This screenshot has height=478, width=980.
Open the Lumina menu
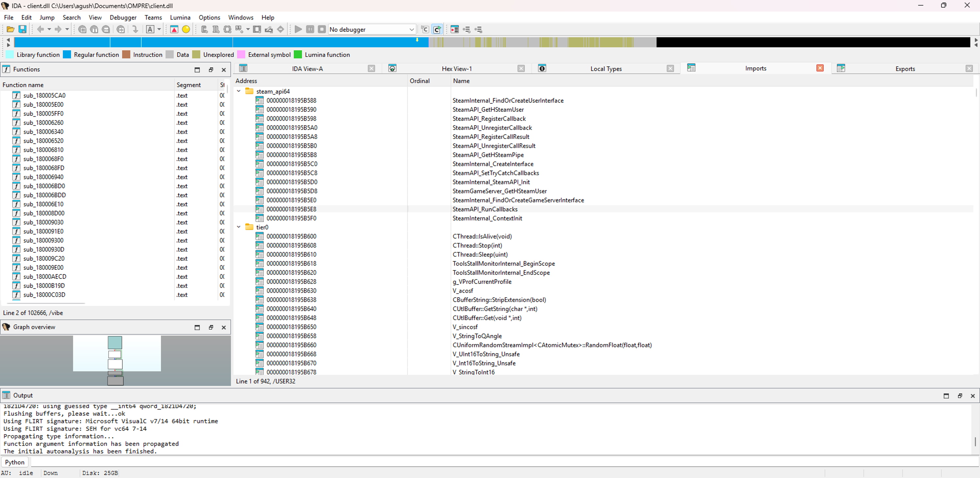180,18
